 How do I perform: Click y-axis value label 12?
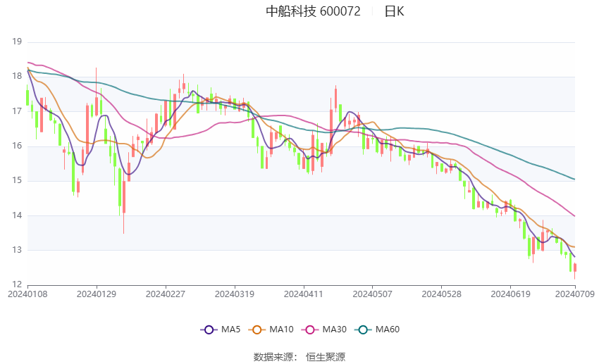click(17, 284)
